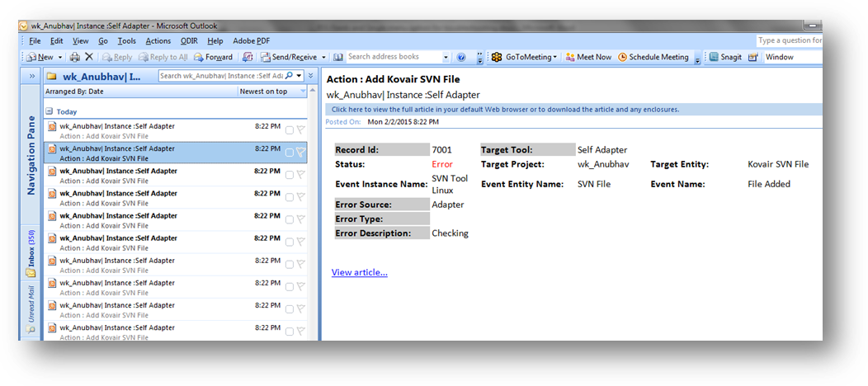Click the Send/Receive button
Viewport: 868px width, 386px height.
(289, 57)
